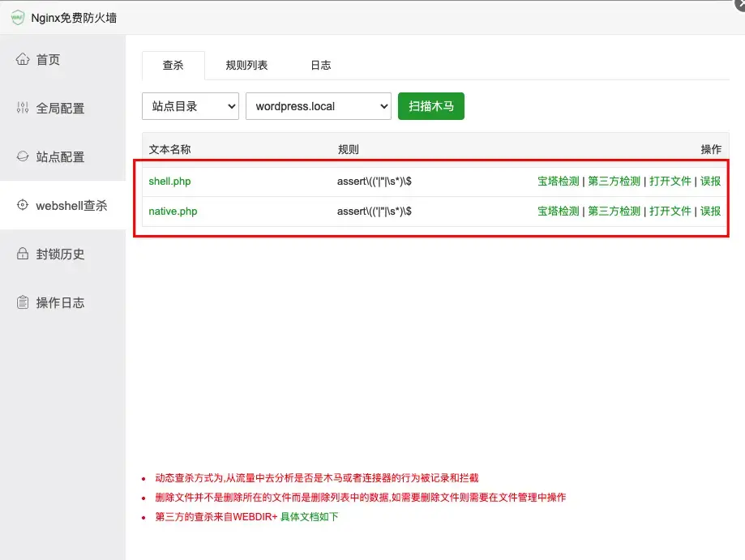745x560 pixels.
Task: Click the 文本名称 column header
Action: [169, 148]
